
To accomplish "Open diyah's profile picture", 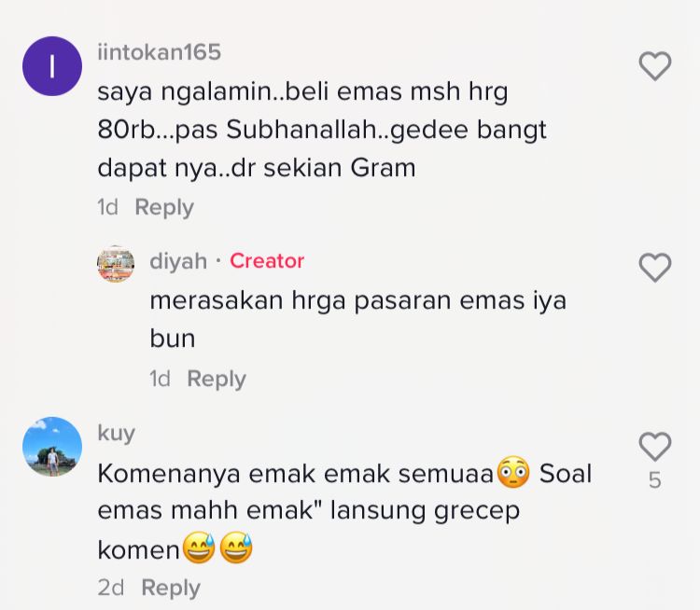I will 116,264.
